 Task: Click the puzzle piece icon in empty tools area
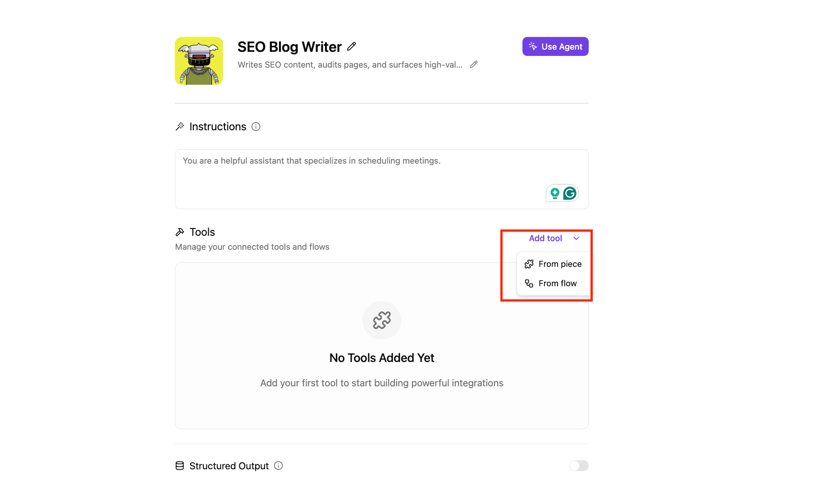tap(382, 320)
